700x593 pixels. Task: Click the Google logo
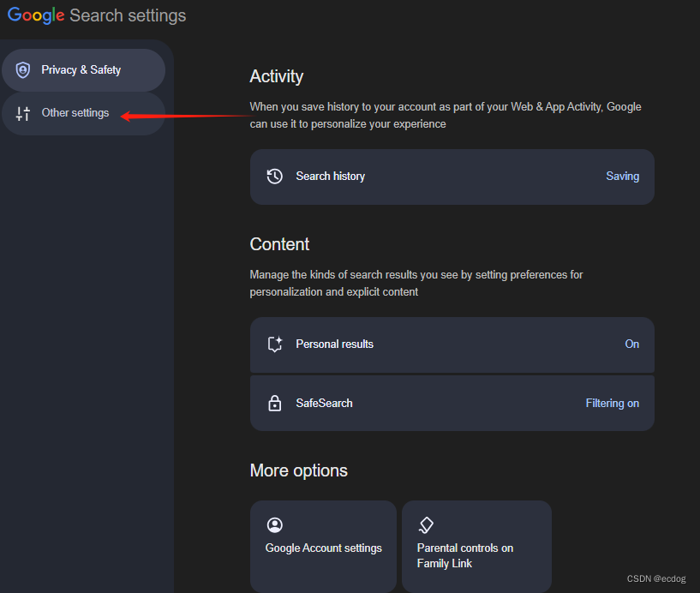tap(36, 15)
